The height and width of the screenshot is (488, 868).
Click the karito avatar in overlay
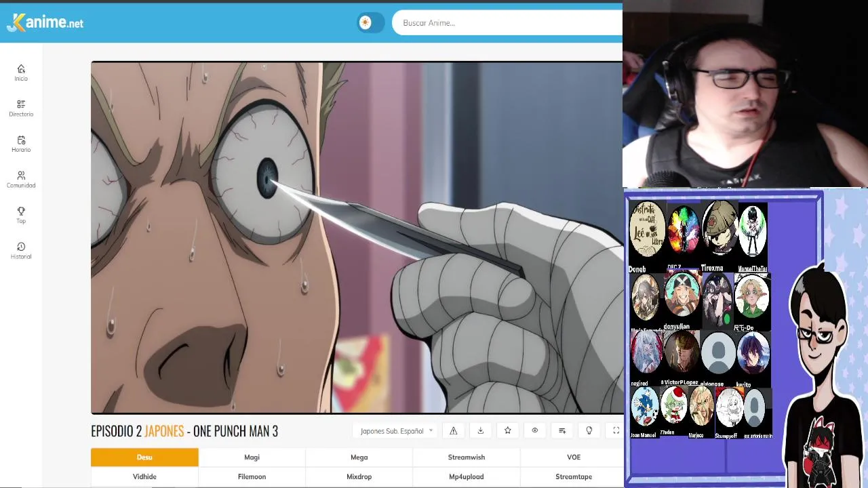click(x=753, y=354)
